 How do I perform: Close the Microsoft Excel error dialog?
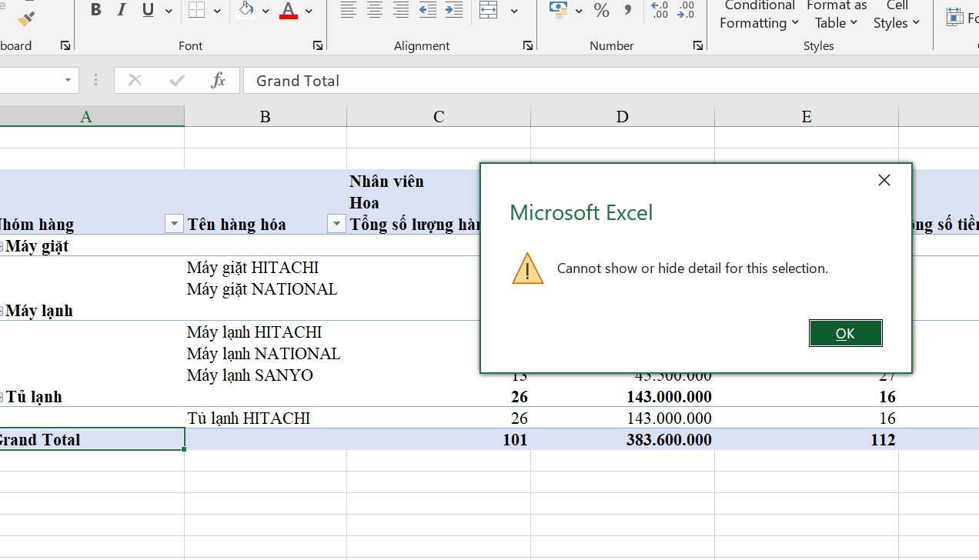[x=884, y=180]
